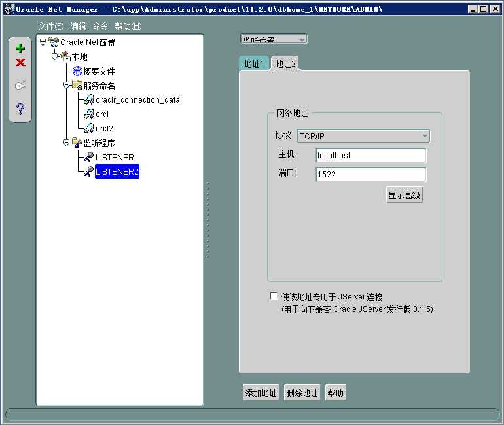This screenshot has width=504, height=425.
Task: Select the Oracle Net 配置 label
Action: 88,42
